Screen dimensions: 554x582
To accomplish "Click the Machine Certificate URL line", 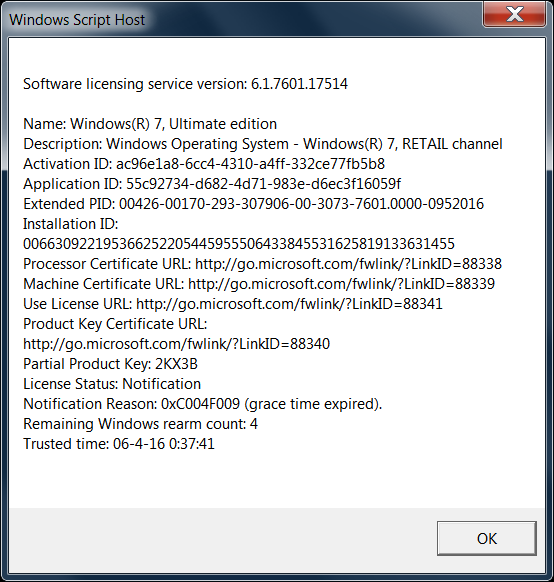I will pos(259,284).
